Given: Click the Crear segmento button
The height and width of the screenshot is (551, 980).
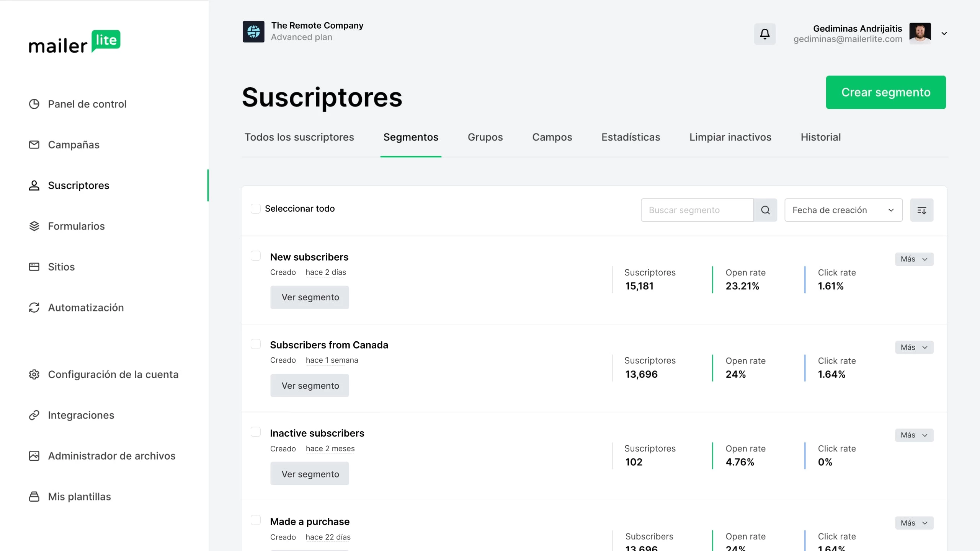Looking at the screenshot, I should [x=885, y=92].
